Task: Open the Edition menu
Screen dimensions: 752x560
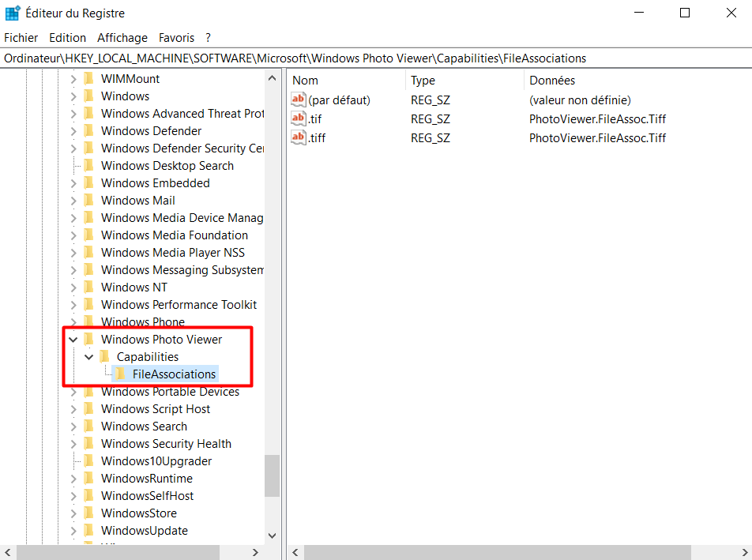Action: coord(68,38)
